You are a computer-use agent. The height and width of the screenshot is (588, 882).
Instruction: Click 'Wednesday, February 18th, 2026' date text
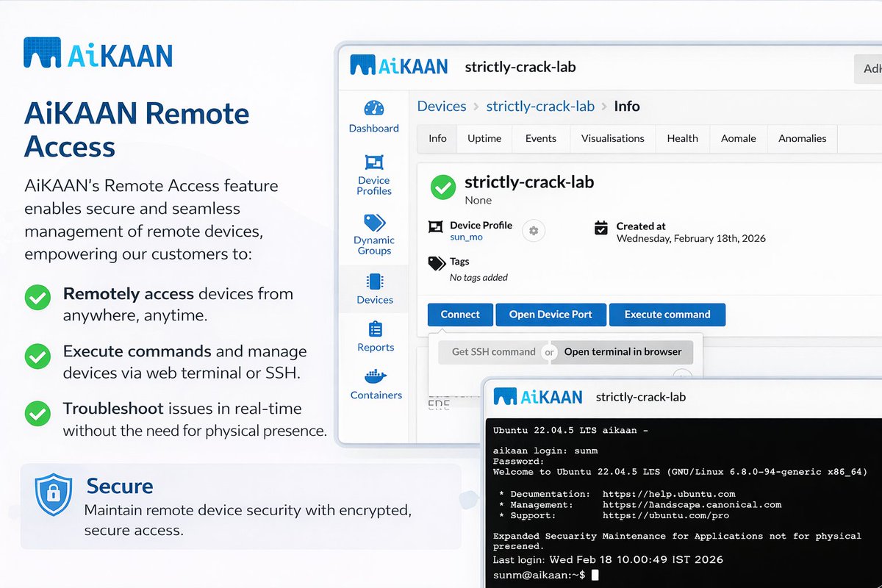[691, 239]
